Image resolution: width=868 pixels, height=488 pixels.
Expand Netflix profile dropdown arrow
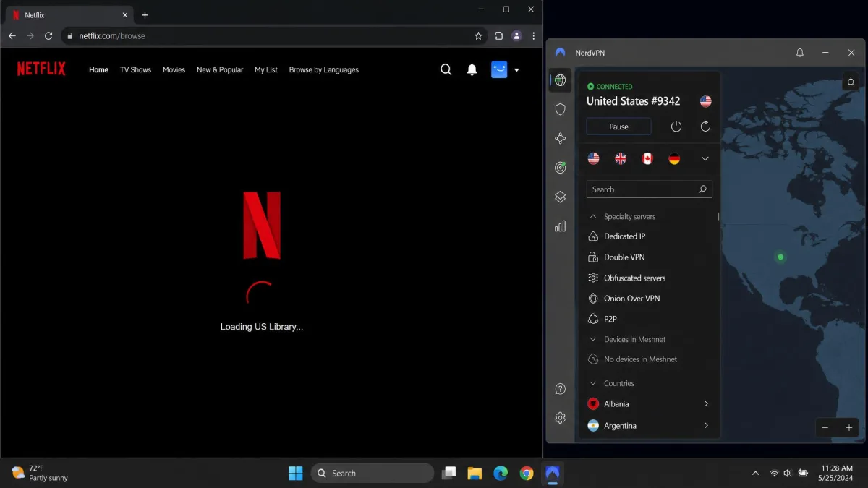pos(516,70)
